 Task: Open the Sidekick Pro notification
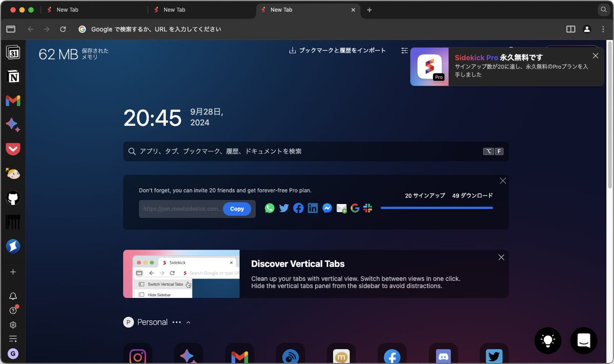pos(507,66)
